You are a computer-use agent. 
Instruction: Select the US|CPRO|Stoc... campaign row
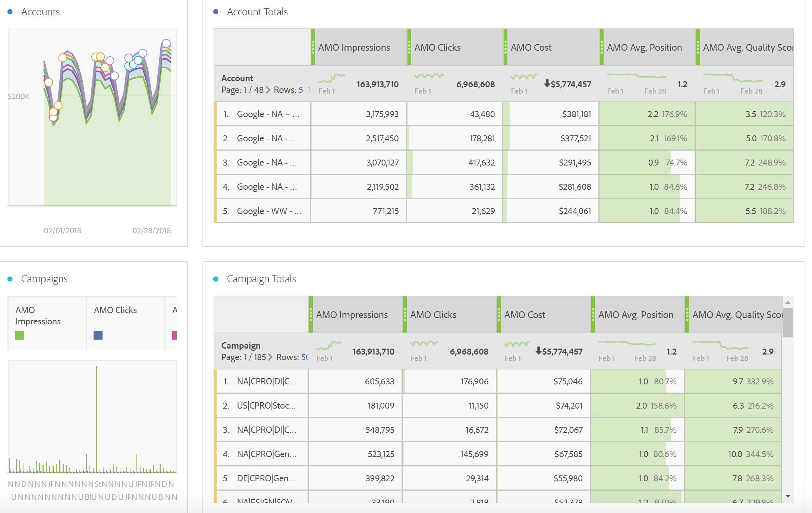266,406
